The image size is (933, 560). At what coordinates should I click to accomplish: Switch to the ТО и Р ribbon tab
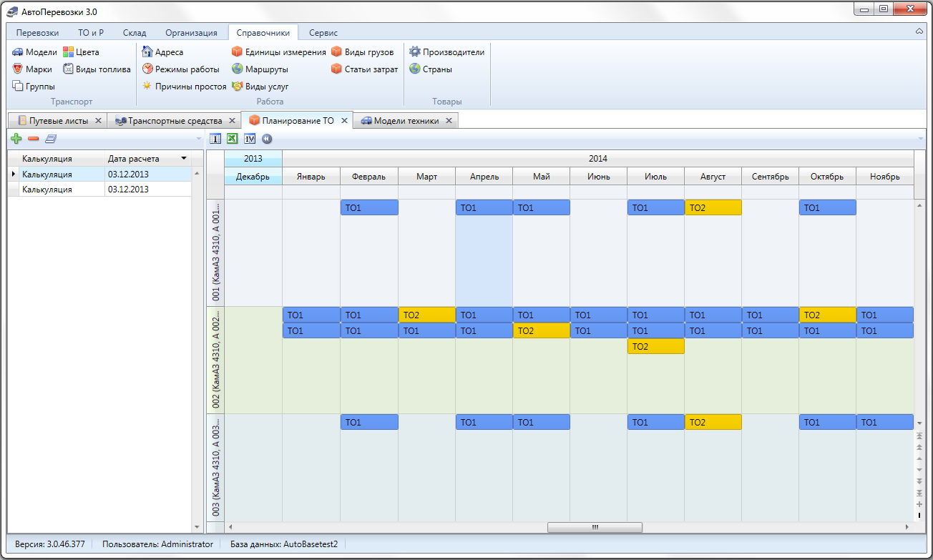[91, 33]
